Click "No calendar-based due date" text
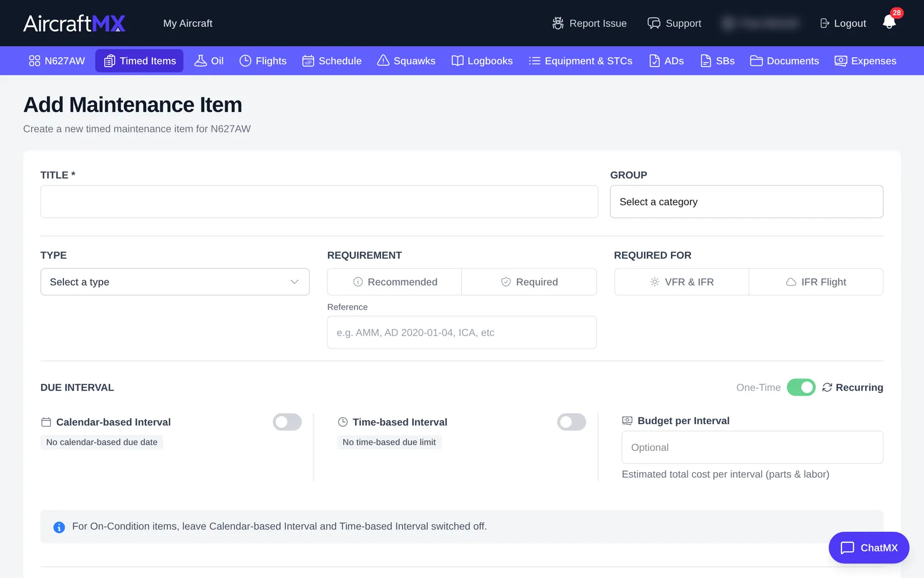The width and height of the screenshot is (924, 578). pos(102,442)
